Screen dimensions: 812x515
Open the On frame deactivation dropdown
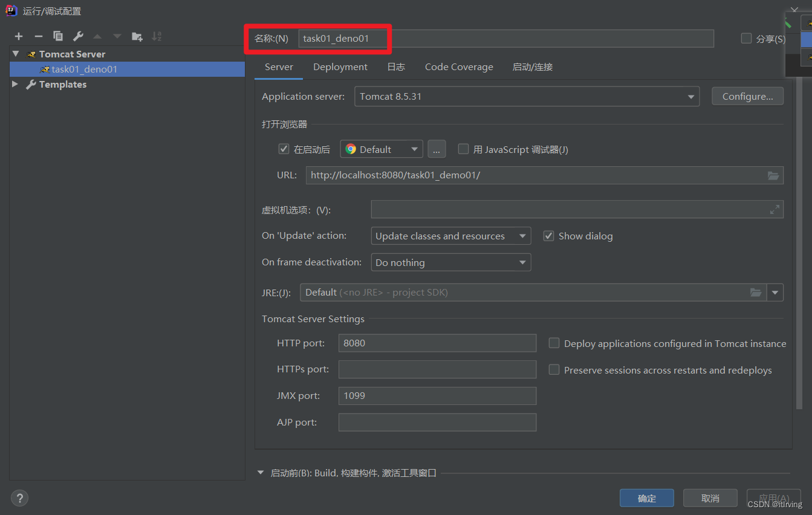click(x=451, y=262)
